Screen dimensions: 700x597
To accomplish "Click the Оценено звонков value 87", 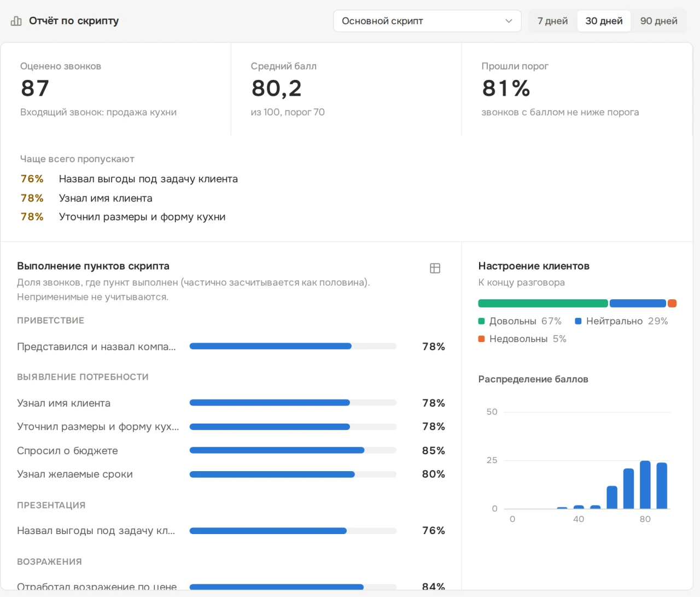I will pos(35,88).
